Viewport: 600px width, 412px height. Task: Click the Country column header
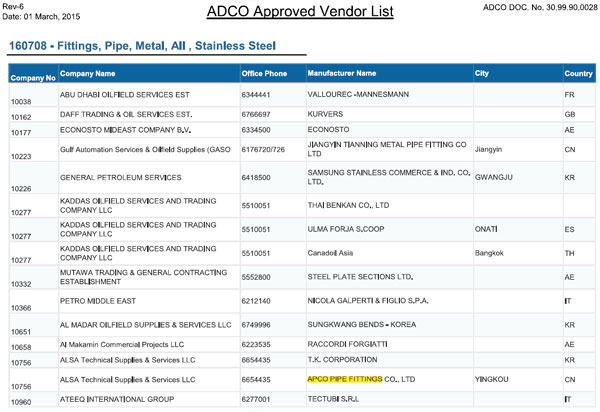pyautogui.click(x=578, y=73)
